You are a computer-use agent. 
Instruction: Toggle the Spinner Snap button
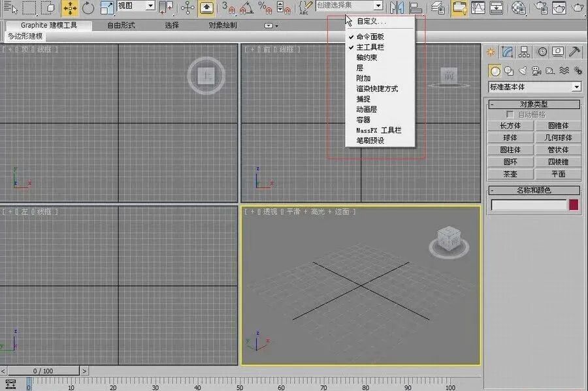click(284, 8)
